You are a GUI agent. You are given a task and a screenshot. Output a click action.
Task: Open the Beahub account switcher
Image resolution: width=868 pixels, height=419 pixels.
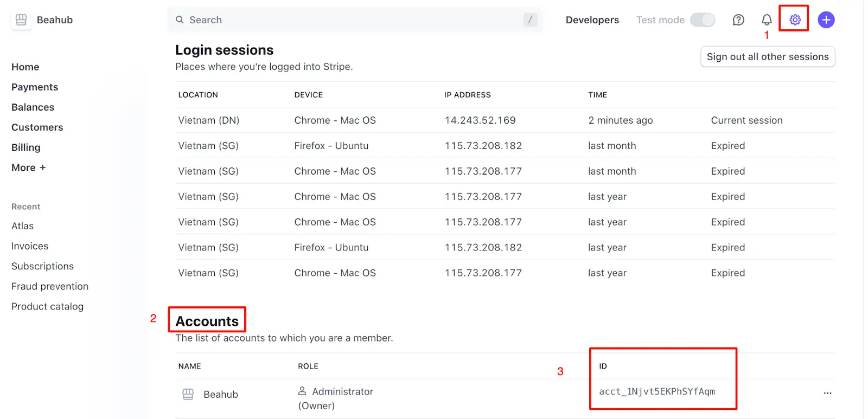(42, 20)
